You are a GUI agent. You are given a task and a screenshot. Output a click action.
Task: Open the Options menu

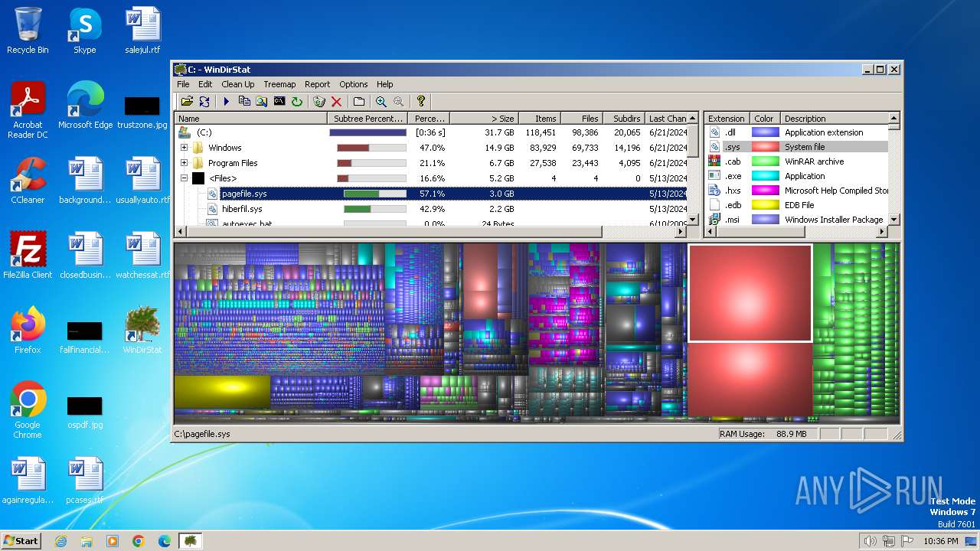pos(354,84)
